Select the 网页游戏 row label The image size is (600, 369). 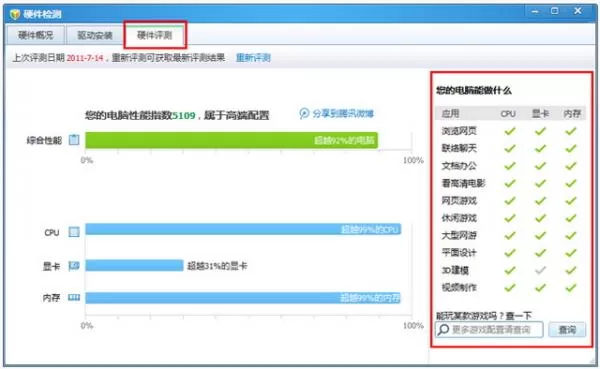click(x=459, y=201)
